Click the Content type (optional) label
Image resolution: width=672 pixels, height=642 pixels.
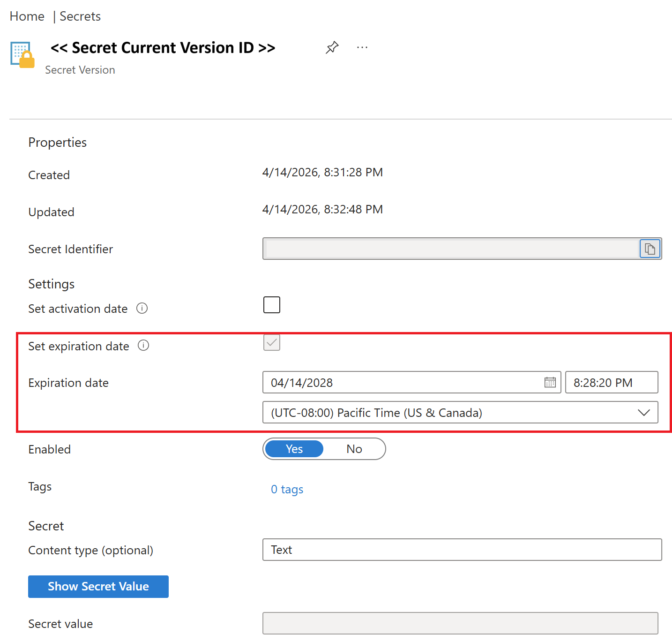pyautogui.click(x=91, y=550)
